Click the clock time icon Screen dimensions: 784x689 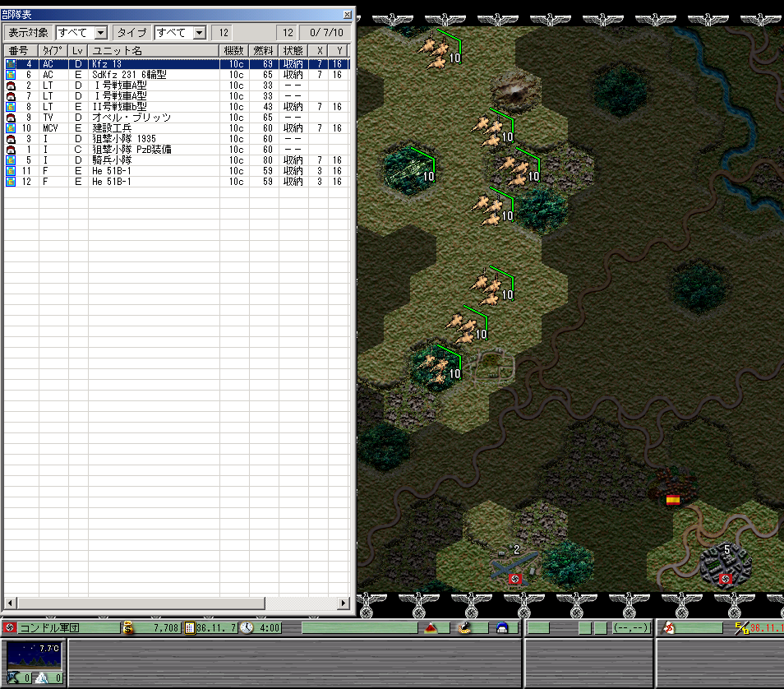pos(246,627)
